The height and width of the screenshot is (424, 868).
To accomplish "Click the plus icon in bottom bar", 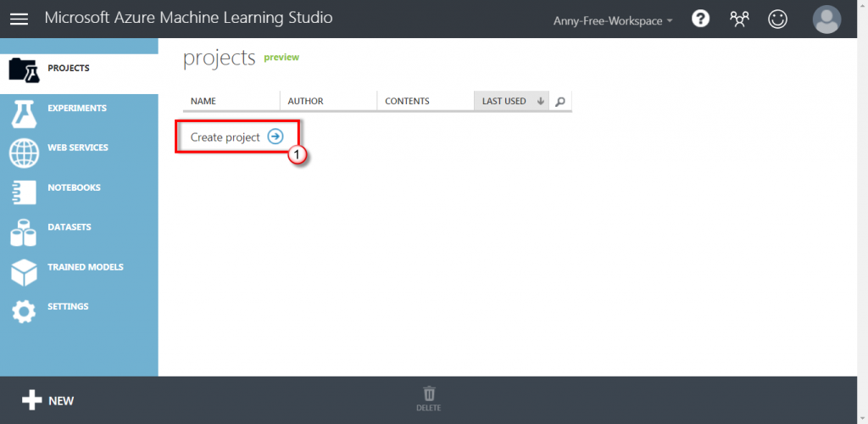I will 32,400.
